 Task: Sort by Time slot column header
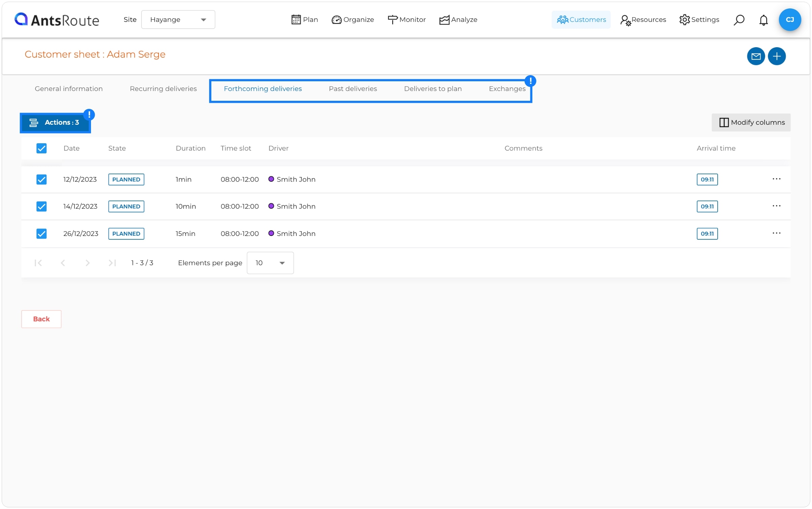(236, 148)
